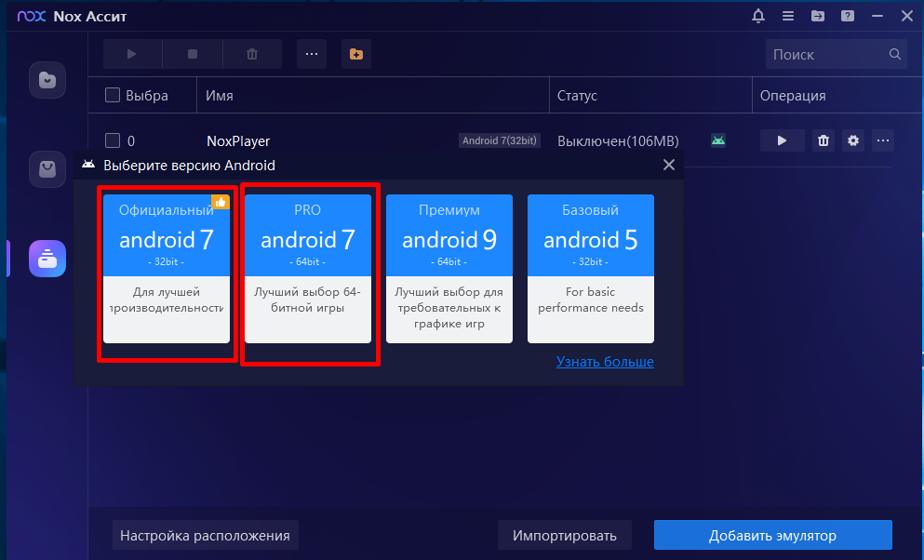Open NoxPlayer row gear settings
This screenshot has width=924, height=560.
click(852, 140)
